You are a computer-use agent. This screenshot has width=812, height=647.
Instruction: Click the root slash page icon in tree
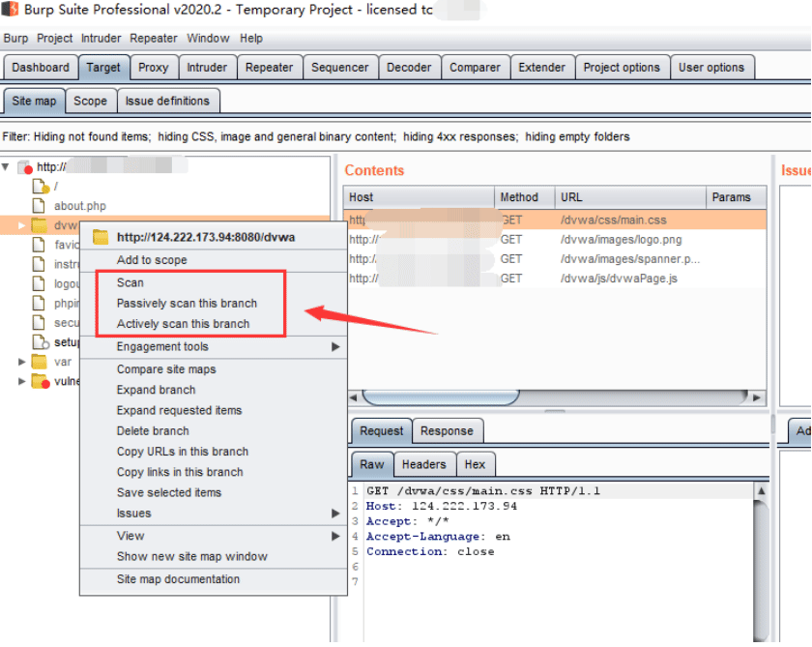coord(40,186)
